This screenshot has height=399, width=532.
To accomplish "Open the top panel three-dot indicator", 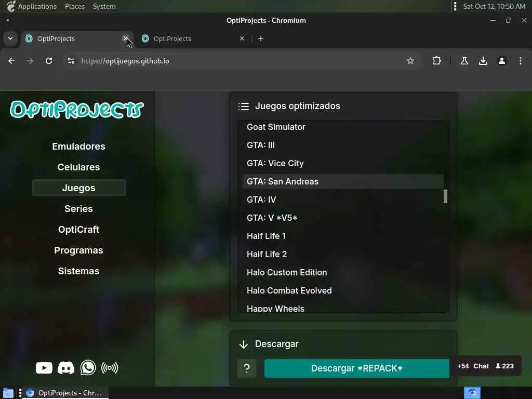I will [x=455, y=6].
